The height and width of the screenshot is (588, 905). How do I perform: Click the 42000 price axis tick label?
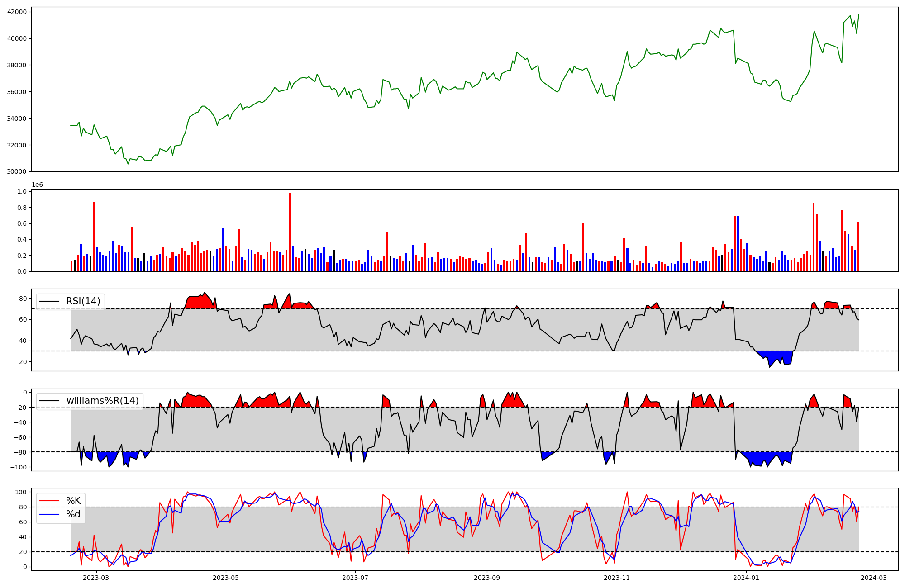(17, 12)
